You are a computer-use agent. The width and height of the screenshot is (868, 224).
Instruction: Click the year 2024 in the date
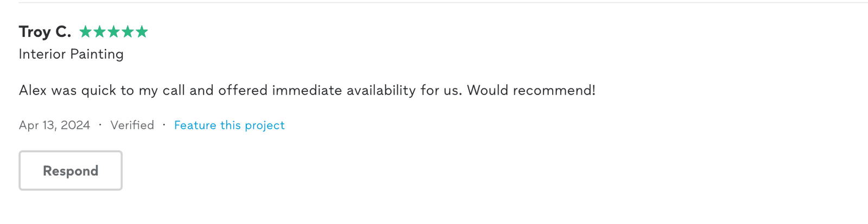tap(75, 125)
